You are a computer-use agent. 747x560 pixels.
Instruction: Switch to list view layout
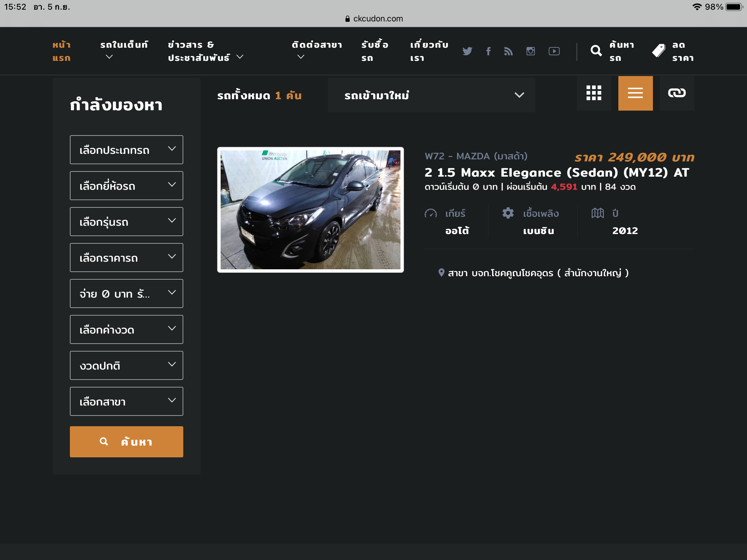click(635, 93)
